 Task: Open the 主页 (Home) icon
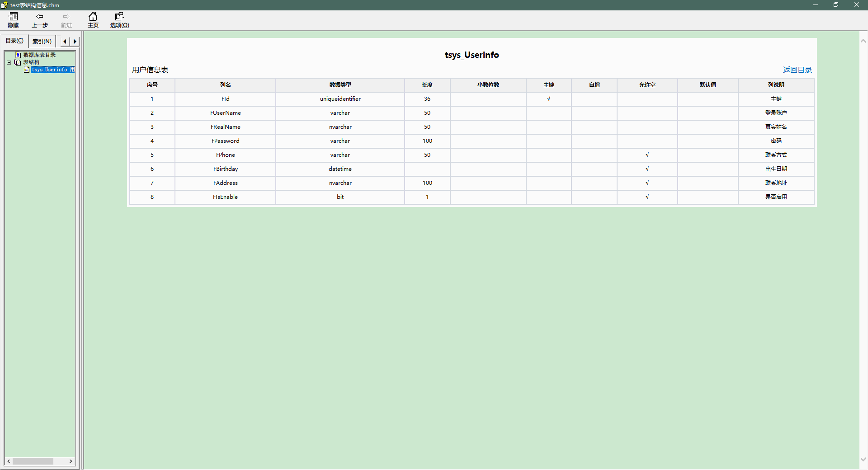[x=93, y=16]
